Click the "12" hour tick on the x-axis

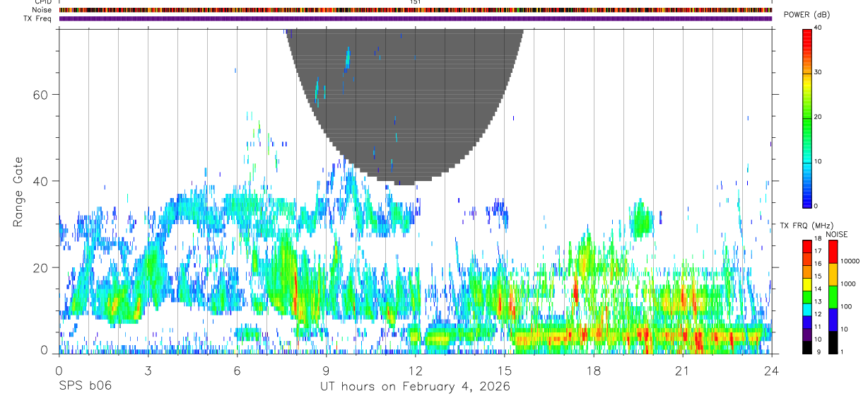tap(415, 370)
